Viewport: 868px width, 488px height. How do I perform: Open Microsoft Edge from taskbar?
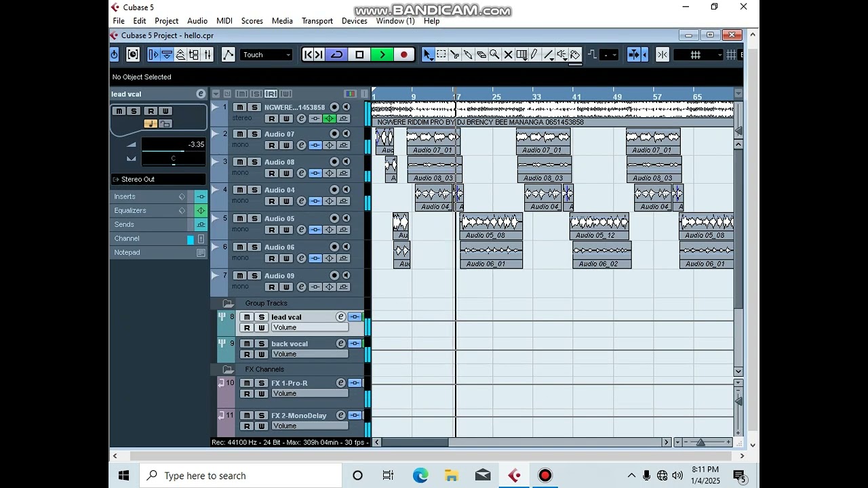point(420,475)
